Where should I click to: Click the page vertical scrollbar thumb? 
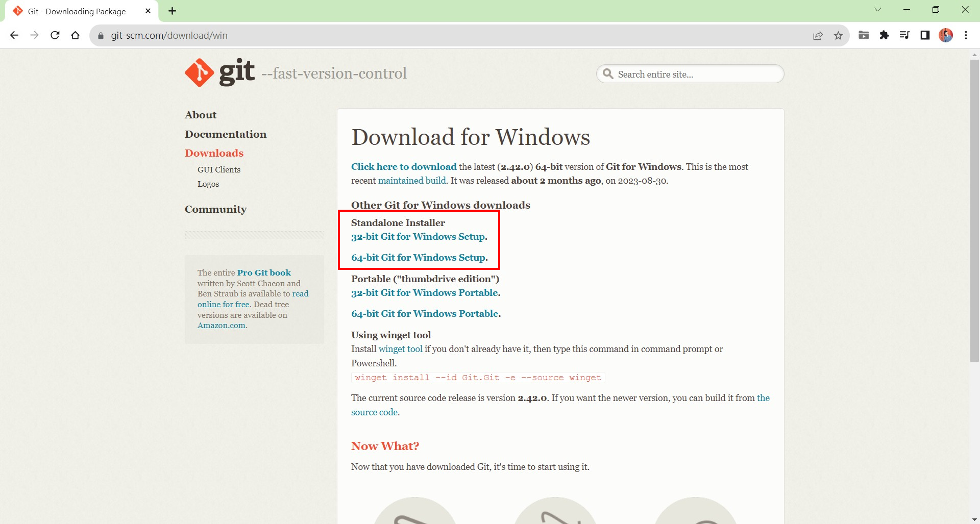[x=975, y=211]
